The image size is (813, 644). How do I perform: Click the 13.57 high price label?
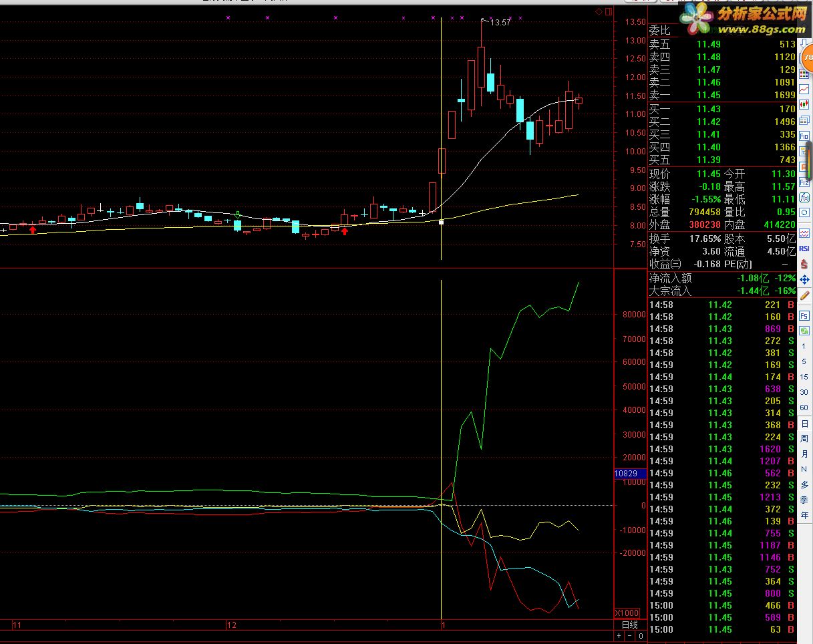[500, 23]
